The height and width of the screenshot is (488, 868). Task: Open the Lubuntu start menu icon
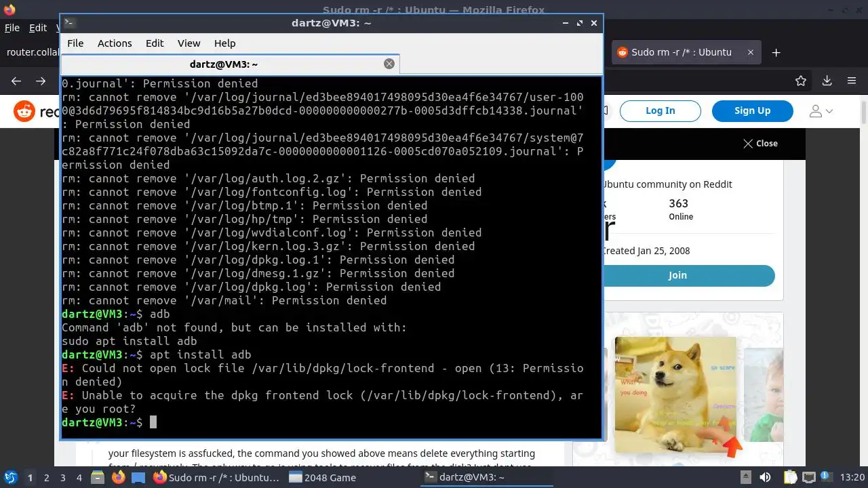10,478
